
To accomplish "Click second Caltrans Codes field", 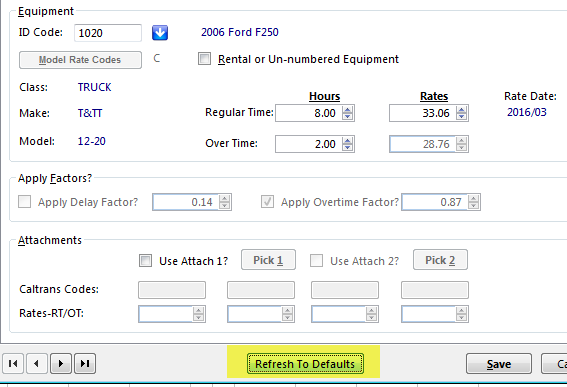I will pyautogui.click(x=261, y=290).
